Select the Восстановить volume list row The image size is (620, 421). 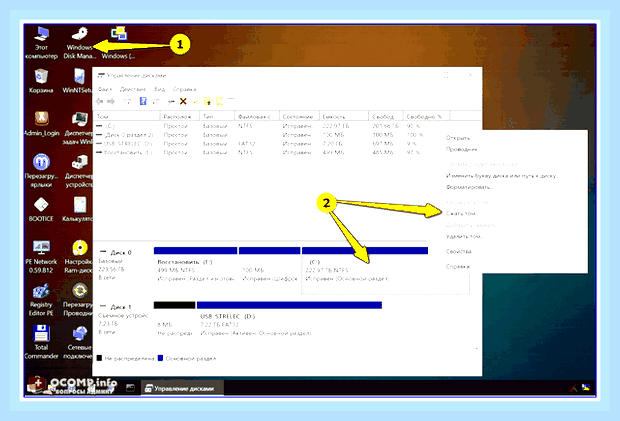pyautogui.click(x=261, y=153)
